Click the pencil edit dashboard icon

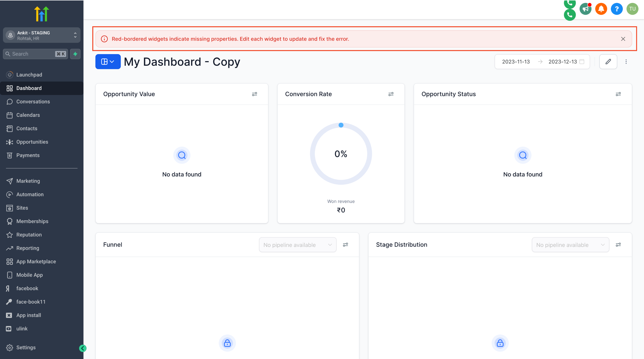point(608,62)
